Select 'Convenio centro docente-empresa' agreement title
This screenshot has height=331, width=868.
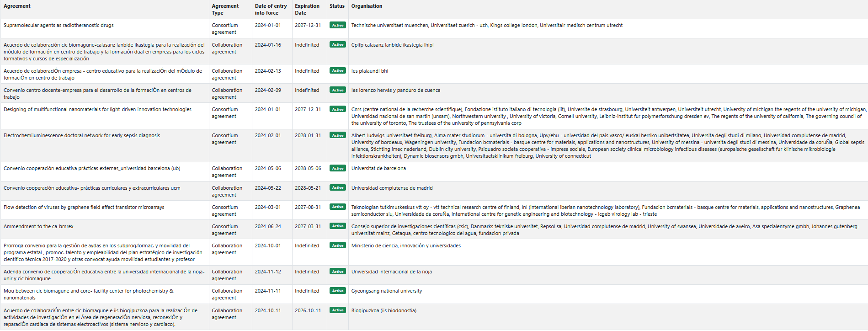coord(97,93)
